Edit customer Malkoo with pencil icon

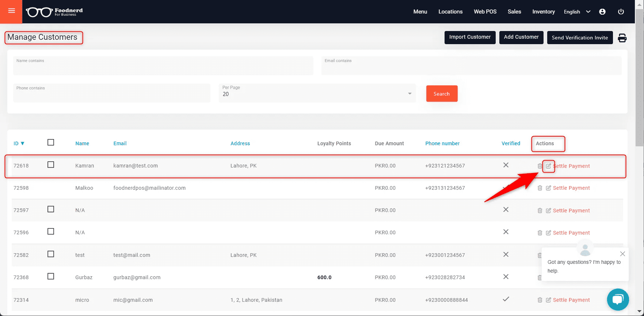coord(548,188)
